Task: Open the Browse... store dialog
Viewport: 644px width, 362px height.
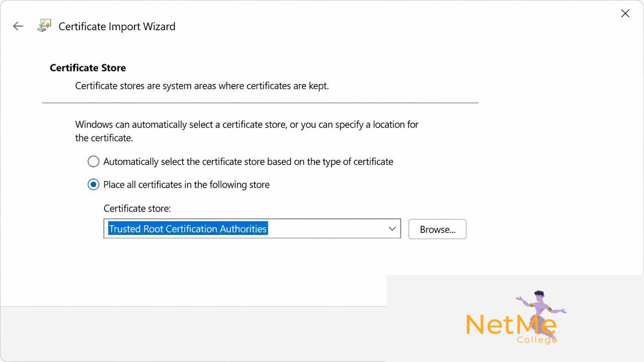Action: [437, 229]
